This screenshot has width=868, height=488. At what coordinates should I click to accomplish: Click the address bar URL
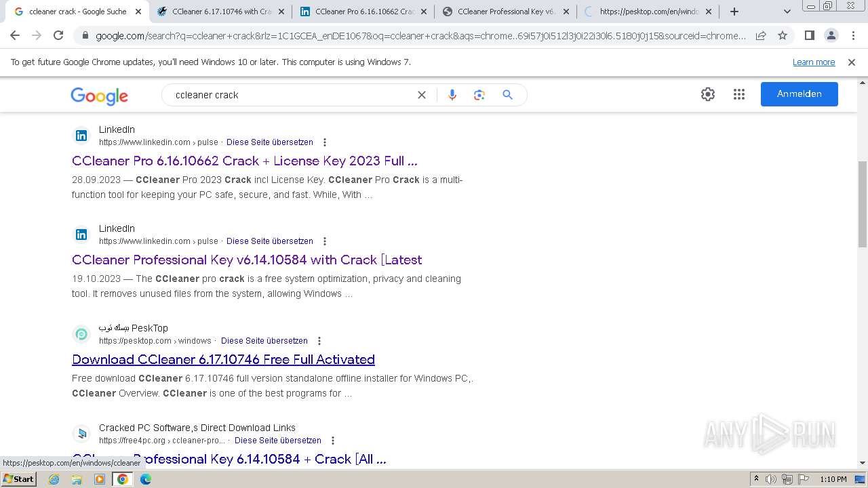tap(420, 36)
